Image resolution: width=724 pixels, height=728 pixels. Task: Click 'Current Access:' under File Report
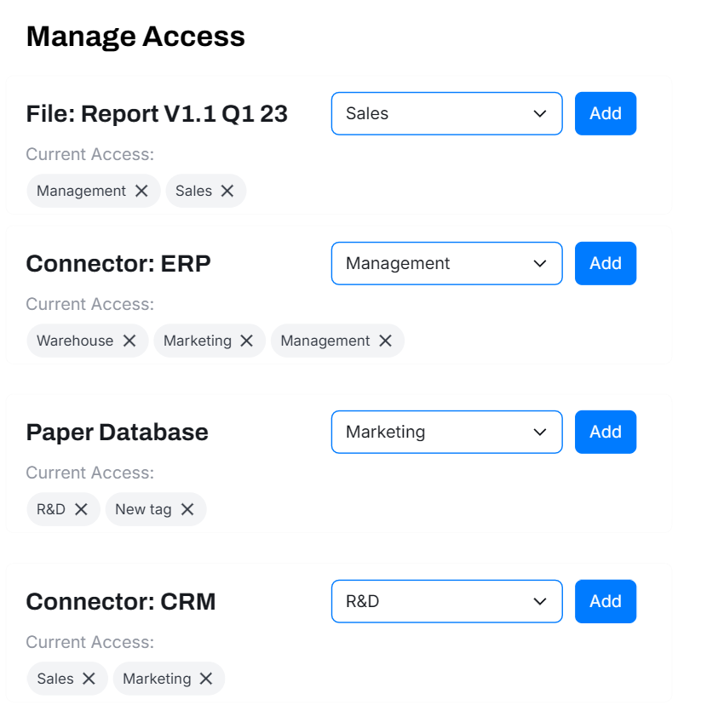click(x=90, y=154)
